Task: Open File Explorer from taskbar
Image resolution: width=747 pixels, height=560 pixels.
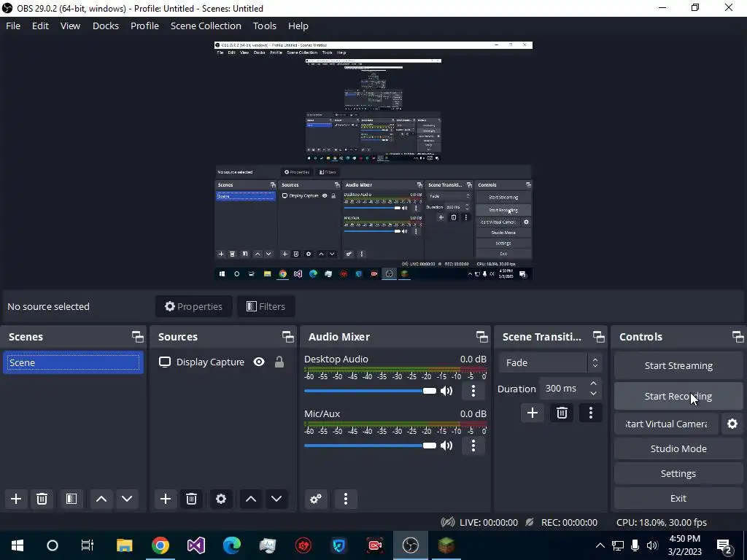Action: [124, 545]
